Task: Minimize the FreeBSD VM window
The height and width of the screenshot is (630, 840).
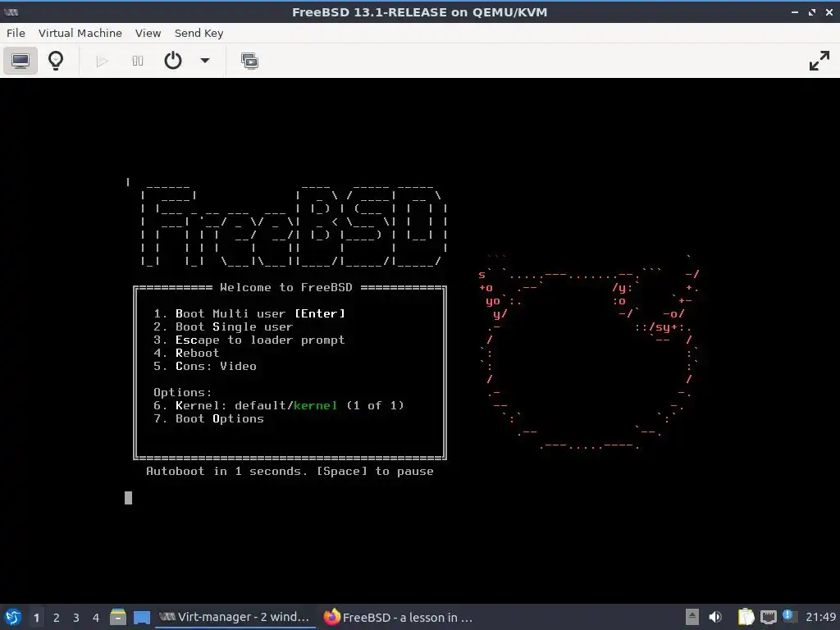Action: pos(795,11)
